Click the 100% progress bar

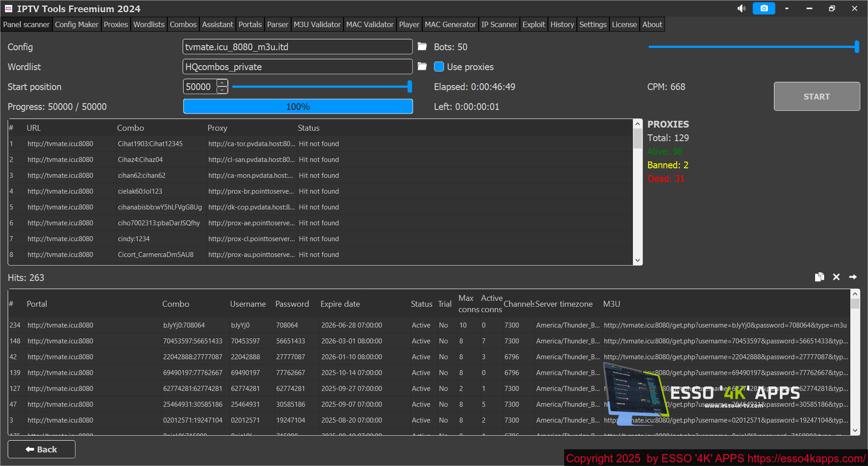tap(298, 106)
